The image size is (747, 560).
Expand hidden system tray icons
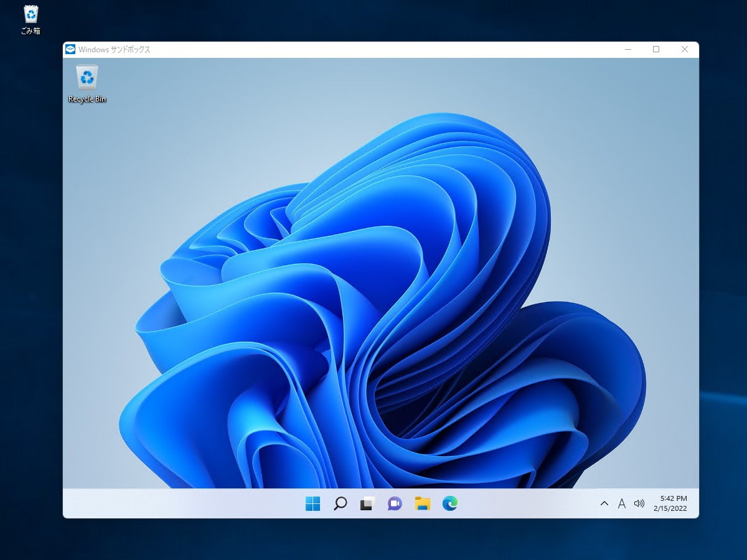coord(604,504)
